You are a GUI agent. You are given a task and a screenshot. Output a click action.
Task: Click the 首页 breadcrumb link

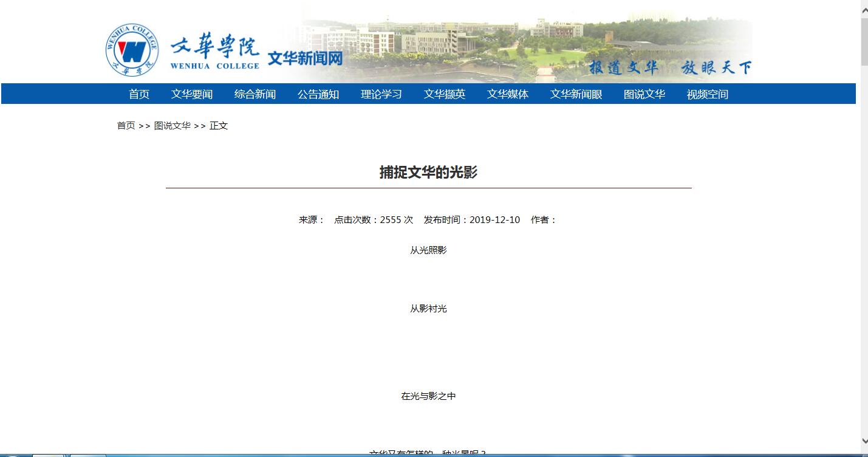point(126,126)
